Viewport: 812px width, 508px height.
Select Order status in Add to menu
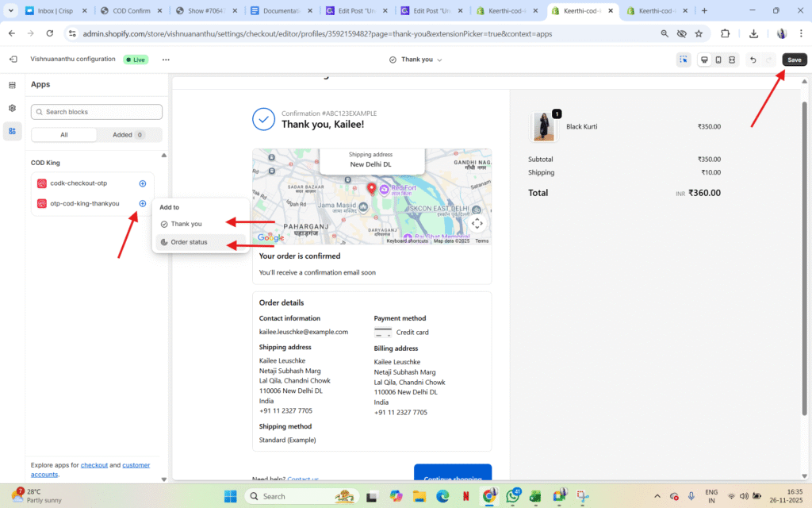click(189, 242)
